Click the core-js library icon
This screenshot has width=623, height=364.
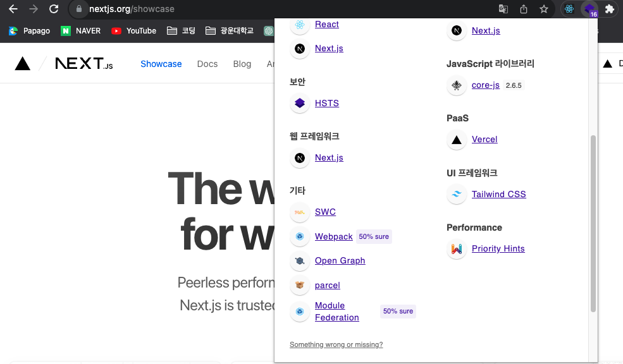pyautogui.click(x=457, y=85)
